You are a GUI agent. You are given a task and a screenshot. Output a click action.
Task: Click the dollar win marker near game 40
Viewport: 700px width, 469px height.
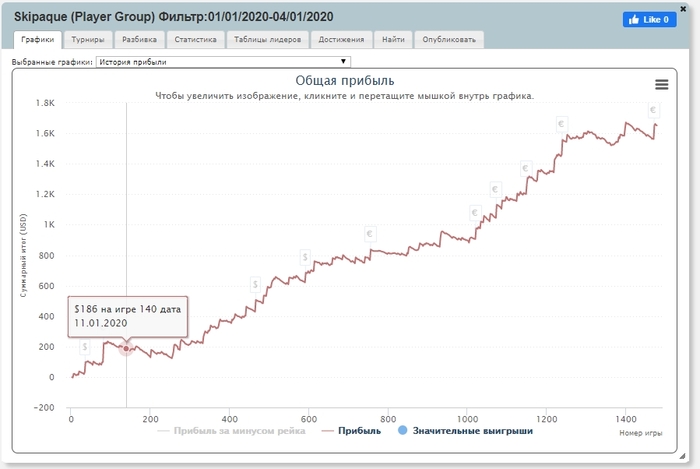85,347
